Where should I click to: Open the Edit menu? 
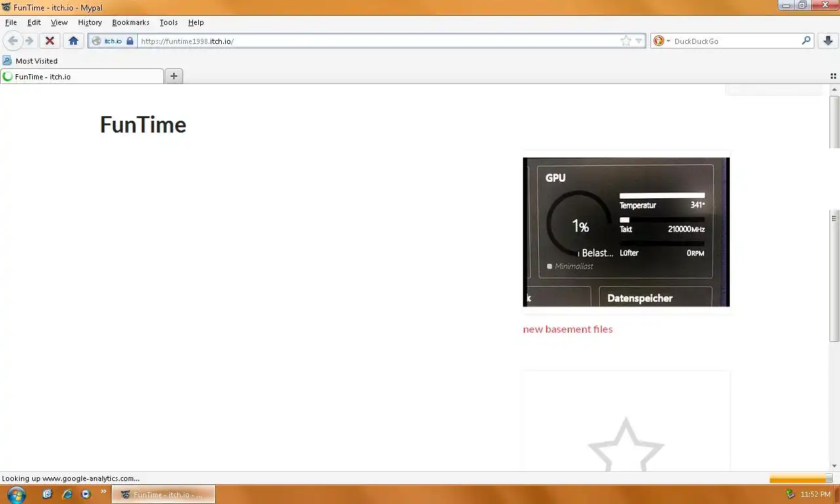pyautogui.click(x=34, y=22)
